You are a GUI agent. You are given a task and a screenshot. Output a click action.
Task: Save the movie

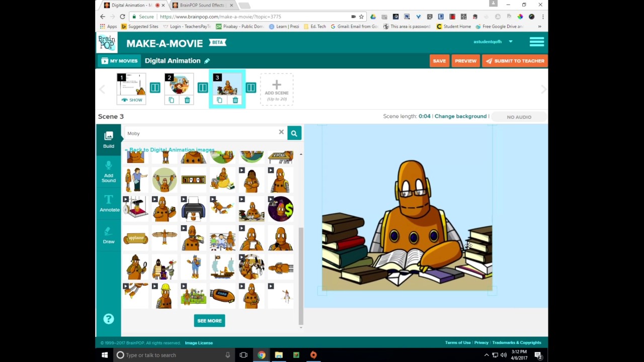[x=439, y=61]
